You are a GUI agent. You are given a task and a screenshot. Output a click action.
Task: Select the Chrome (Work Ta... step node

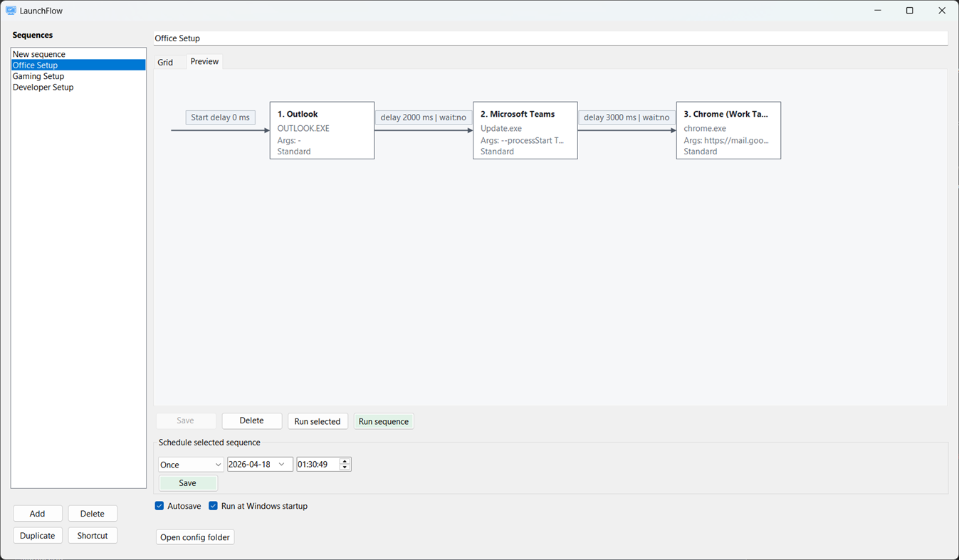[728, 130]
